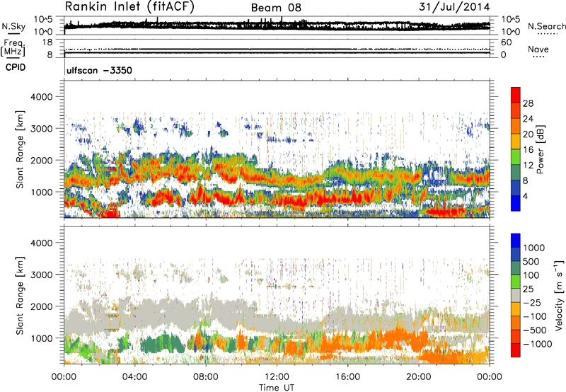566x392 pixels.
Task: Click the frequency time-series panel
Action: click(277, 48)
